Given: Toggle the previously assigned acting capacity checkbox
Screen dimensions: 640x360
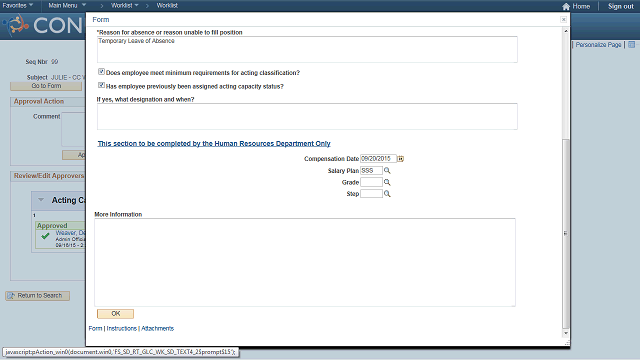Looking at the screenshot, I should 101,85.
